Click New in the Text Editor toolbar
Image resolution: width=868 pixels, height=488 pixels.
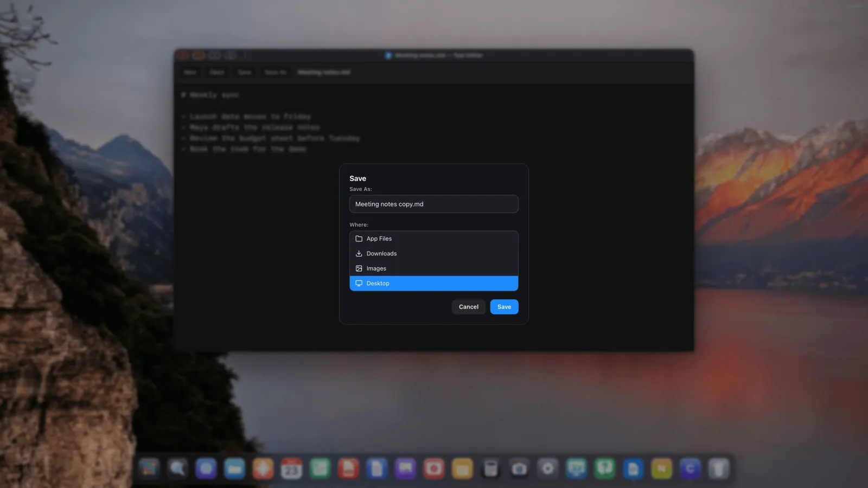coord(190,72)
